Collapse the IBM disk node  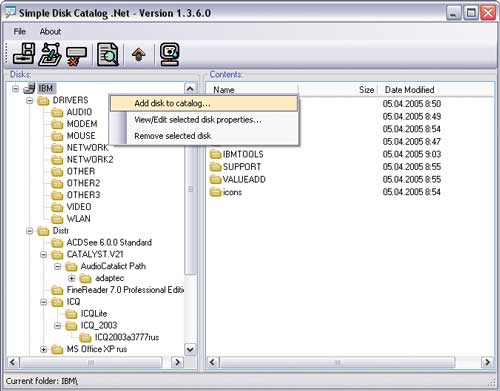15,89
